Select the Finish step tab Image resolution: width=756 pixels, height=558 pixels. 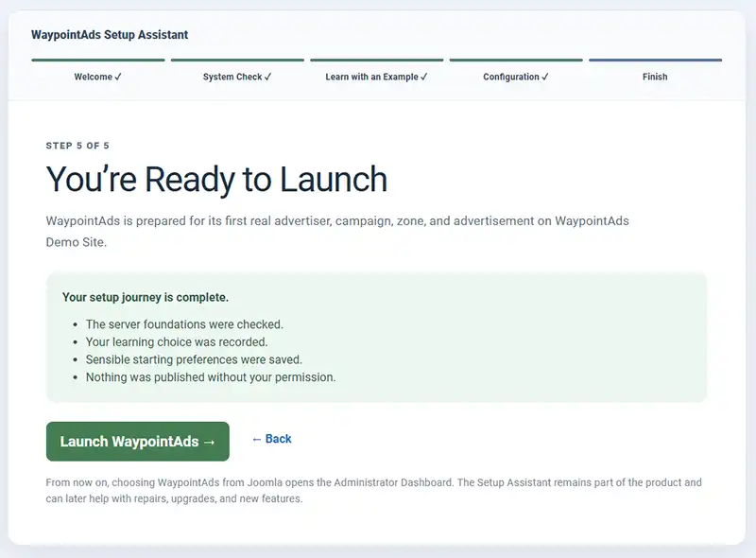point(655,77)
